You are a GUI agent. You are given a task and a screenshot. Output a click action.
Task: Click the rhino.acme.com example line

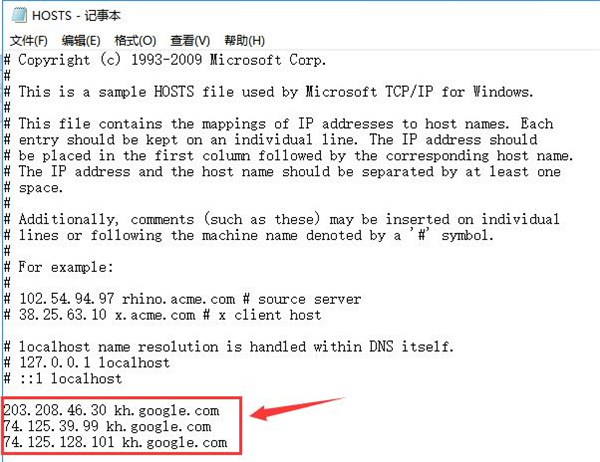pos(183,299)
